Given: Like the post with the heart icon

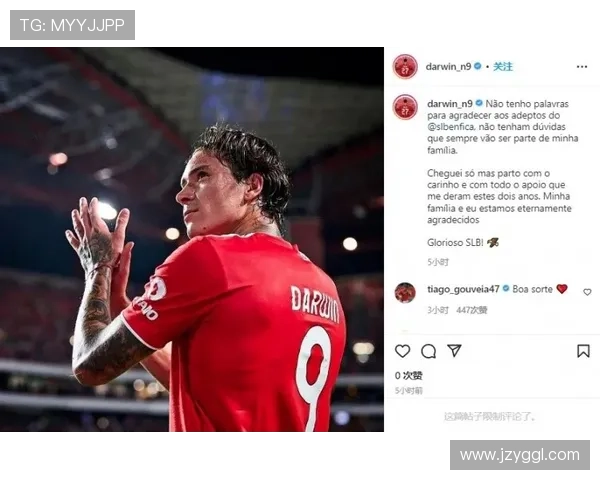Looking at the screenshot, I should point(403,351).
